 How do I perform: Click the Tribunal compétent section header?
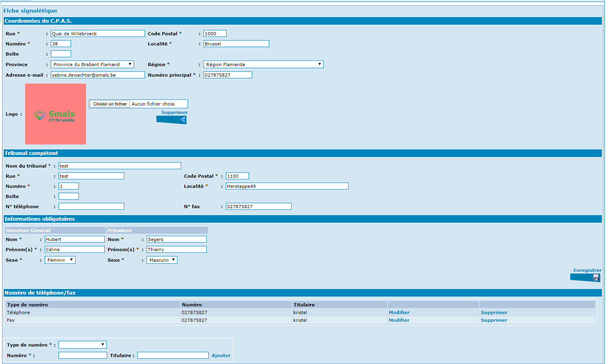[x=303, y=153]
